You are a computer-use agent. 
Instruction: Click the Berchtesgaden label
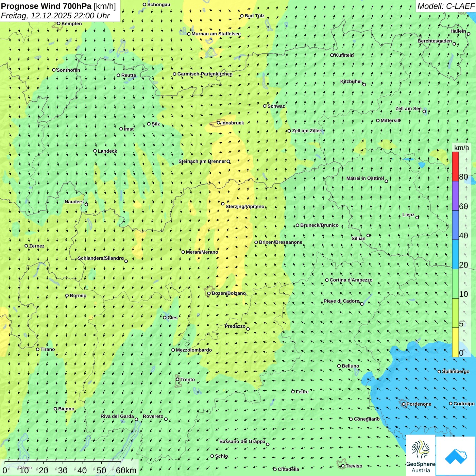click(435, 41)
